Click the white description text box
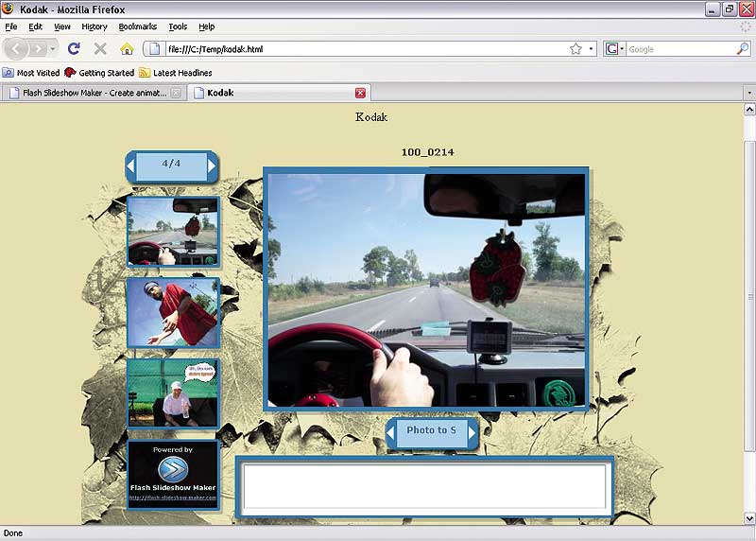 [x=424, y=486]
